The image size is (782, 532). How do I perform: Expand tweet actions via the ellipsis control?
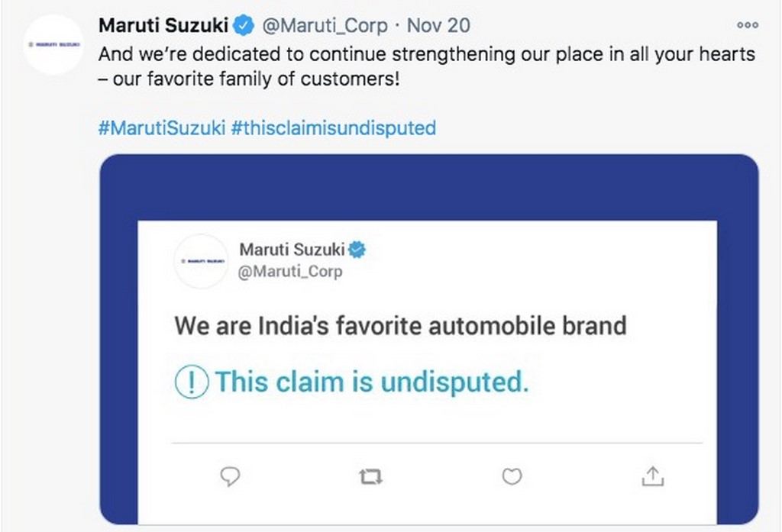pos(746,24)
